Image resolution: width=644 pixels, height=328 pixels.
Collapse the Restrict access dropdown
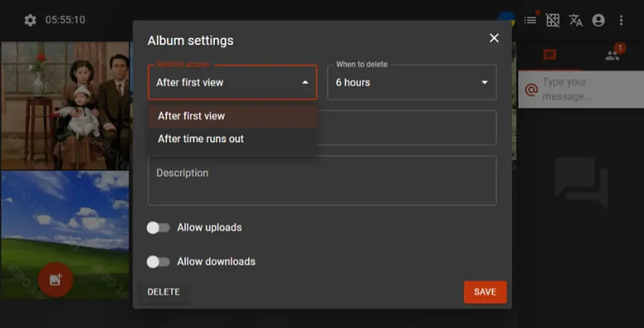233,82
